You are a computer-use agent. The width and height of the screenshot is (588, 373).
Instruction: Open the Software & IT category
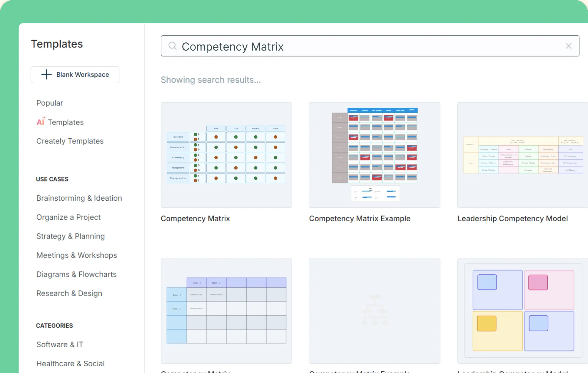click(60, 344)
